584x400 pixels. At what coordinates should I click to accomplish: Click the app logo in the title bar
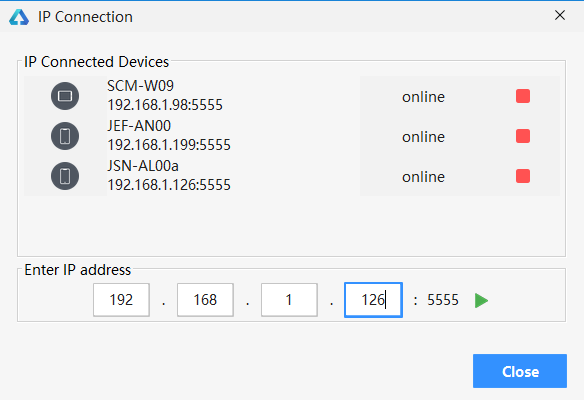tap(19, 17)
